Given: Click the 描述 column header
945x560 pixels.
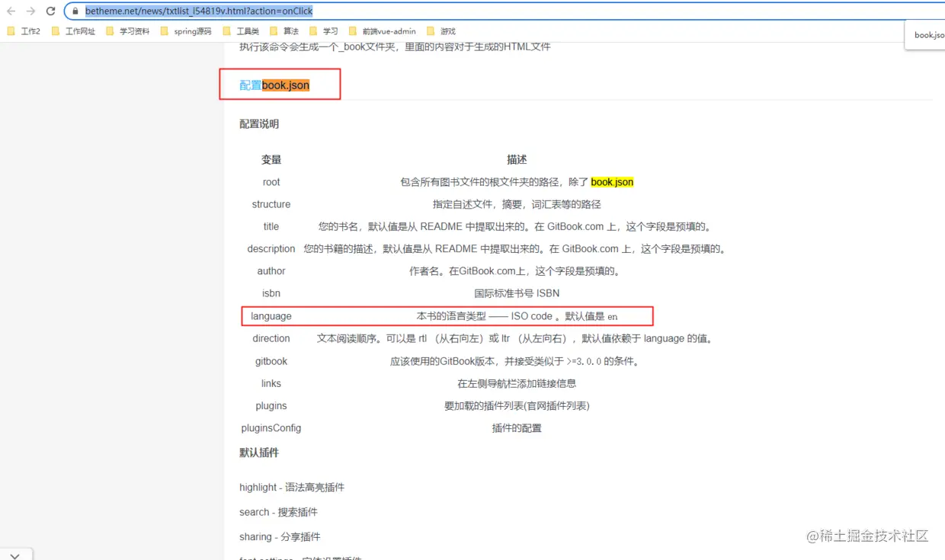Looking at the screenshot, I should (517, 159).
